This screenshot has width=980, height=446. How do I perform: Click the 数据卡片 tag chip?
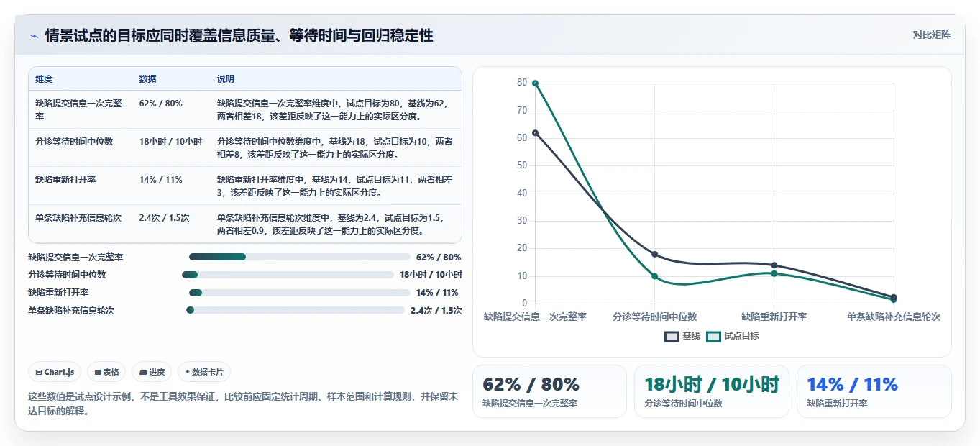pyautogui.click(x=204, y=372)
